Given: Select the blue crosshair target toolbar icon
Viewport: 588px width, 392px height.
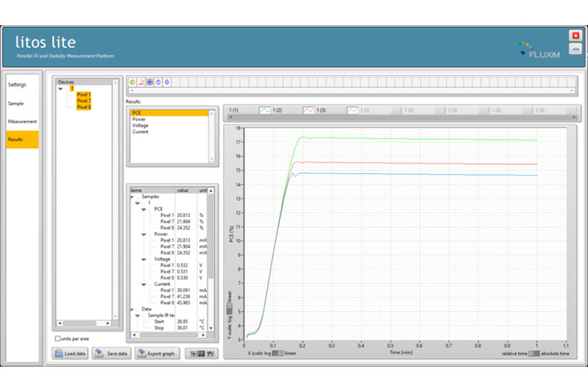Looking at the screenshot, I should point(149,82).
